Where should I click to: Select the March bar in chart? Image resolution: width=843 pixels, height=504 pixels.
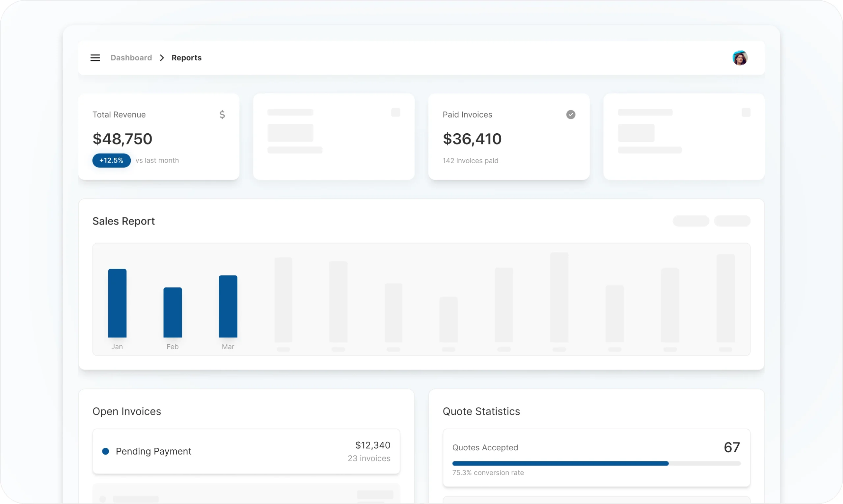point(228,306)
